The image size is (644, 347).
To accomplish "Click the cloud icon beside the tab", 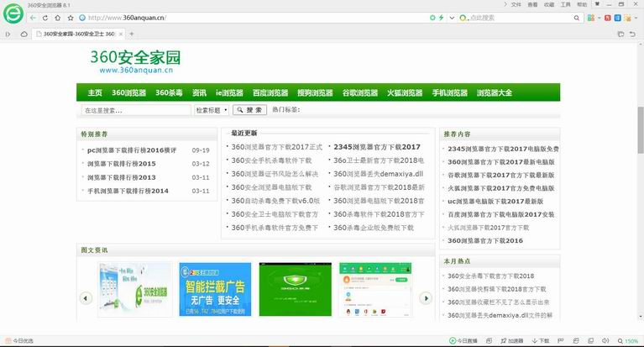I will coord(24,34).
